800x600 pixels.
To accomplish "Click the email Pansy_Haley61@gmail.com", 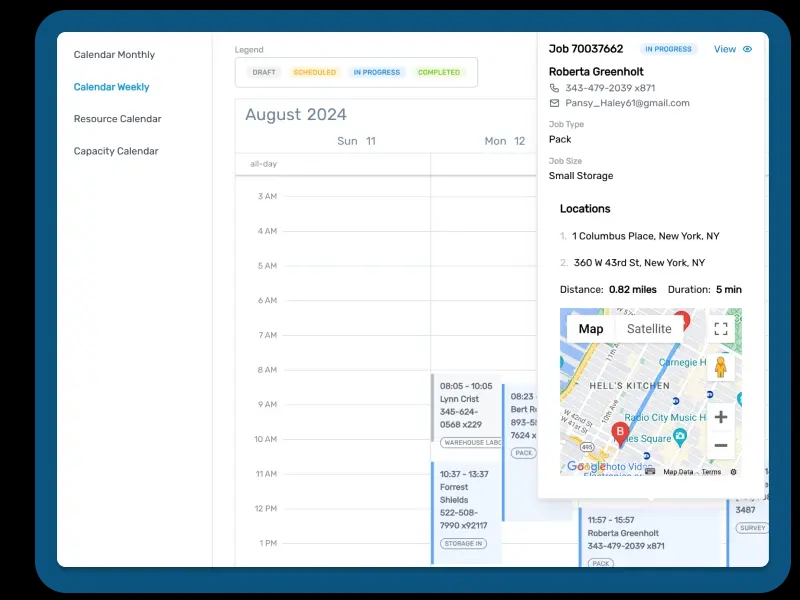I will coord(627,103).
